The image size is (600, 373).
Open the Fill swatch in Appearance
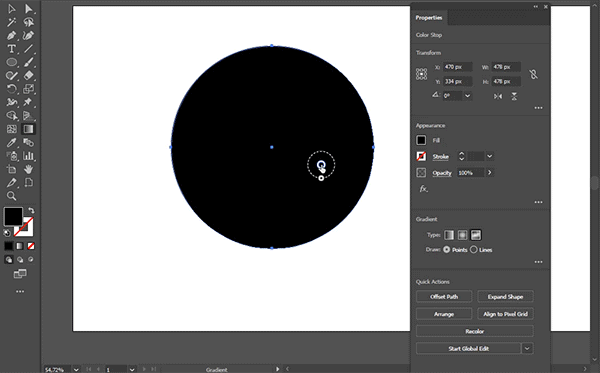tap(421, 140)
